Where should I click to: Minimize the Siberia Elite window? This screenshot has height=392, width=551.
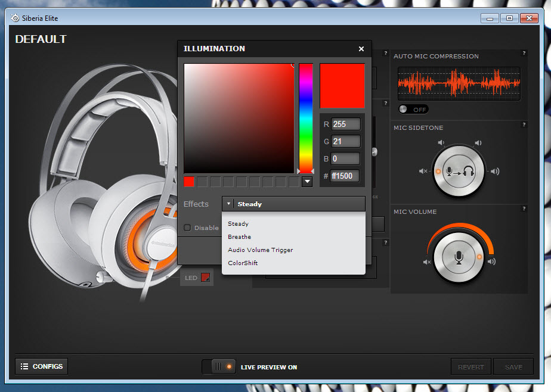point(490,18)
